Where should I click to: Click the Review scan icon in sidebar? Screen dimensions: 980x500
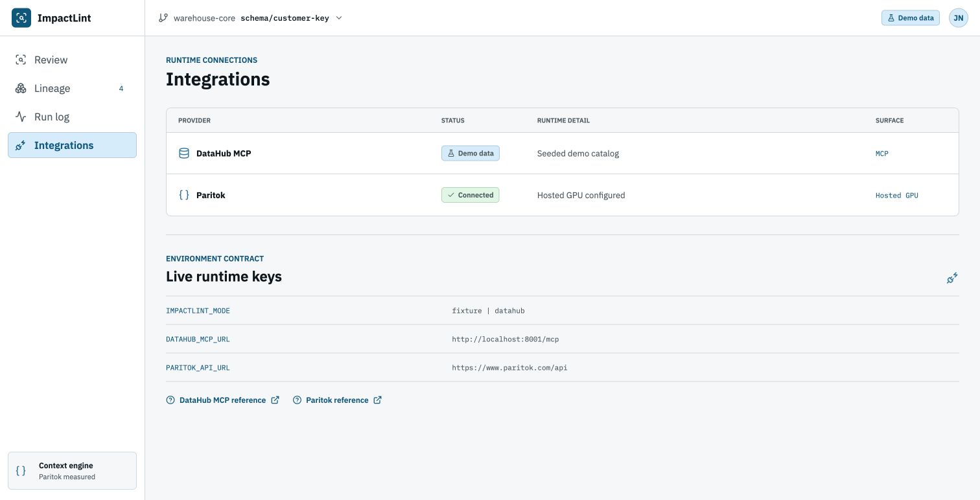coord(21,60)
